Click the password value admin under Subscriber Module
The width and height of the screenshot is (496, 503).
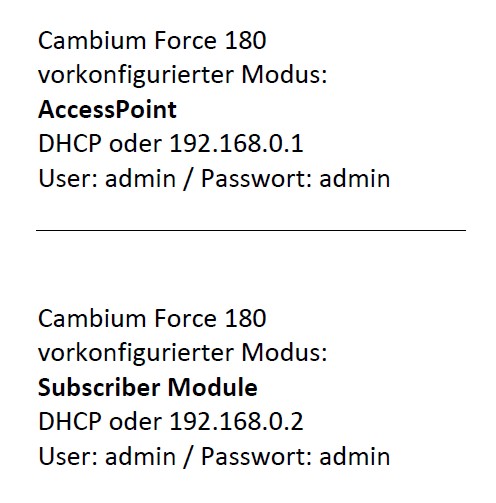click(355, 457)
